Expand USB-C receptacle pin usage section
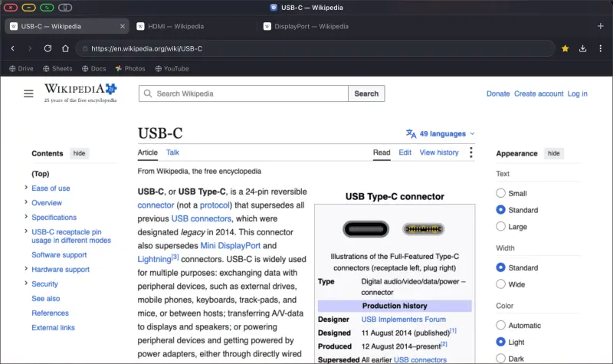 tap(26, 231)
